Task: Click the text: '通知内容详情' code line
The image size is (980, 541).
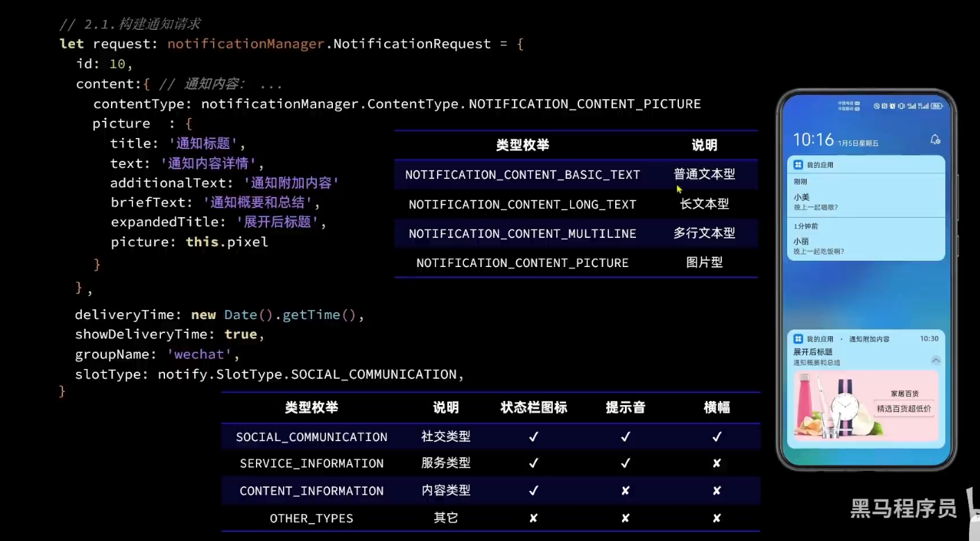Action: [187, 164]
